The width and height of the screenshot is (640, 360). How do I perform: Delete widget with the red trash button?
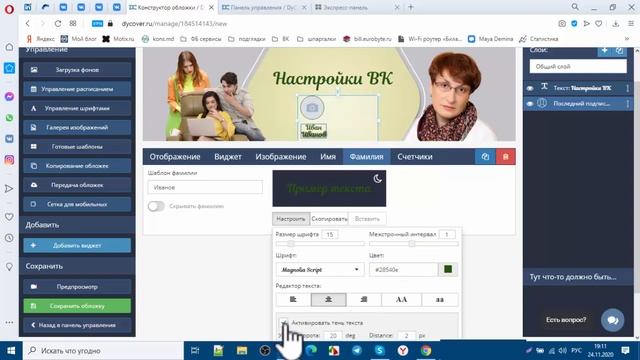(x=505, y=157)
